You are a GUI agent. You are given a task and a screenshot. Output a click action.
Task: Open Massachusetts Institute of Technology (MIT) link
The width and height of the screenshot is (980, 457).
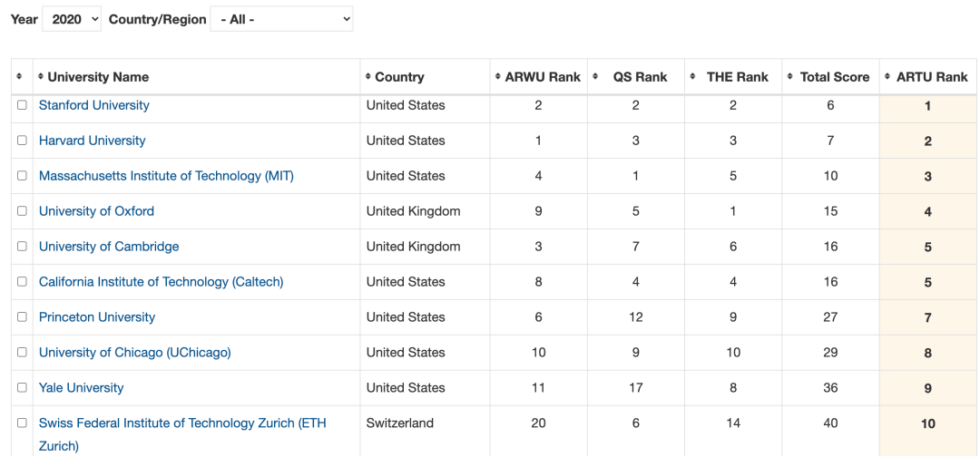pos(166,176)
